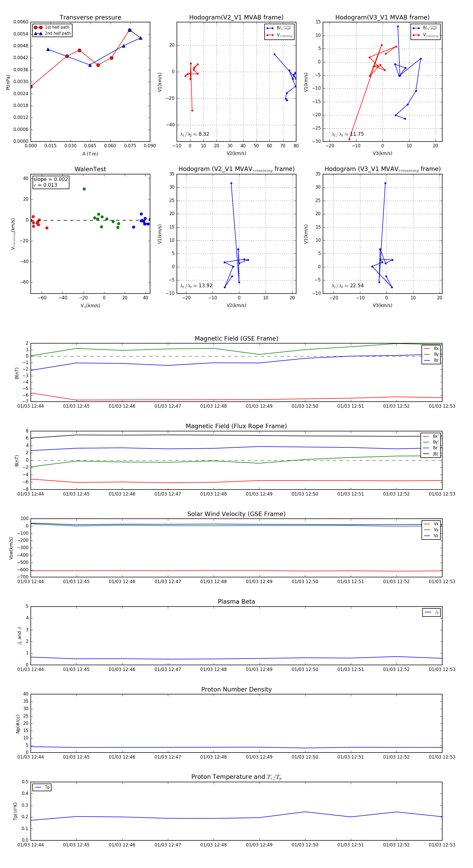Click 'Hodogram(V2_V1 MVAB frame)' title
Viewport: 473px width, 868px height.
click(236, 18)
